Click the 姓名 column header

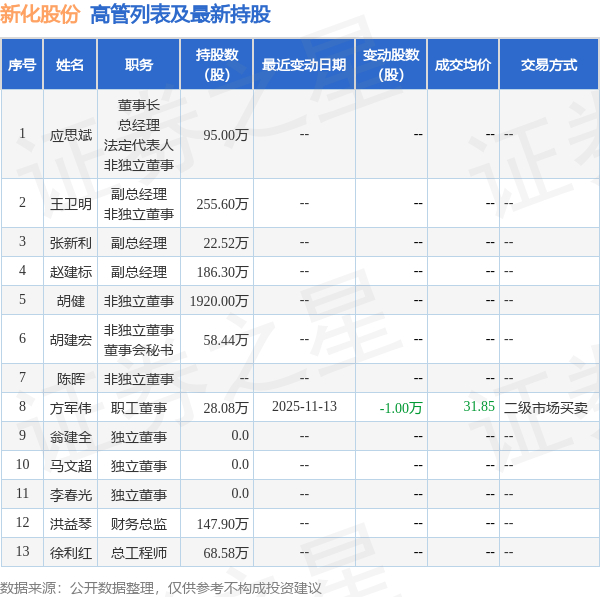[70, 64]
